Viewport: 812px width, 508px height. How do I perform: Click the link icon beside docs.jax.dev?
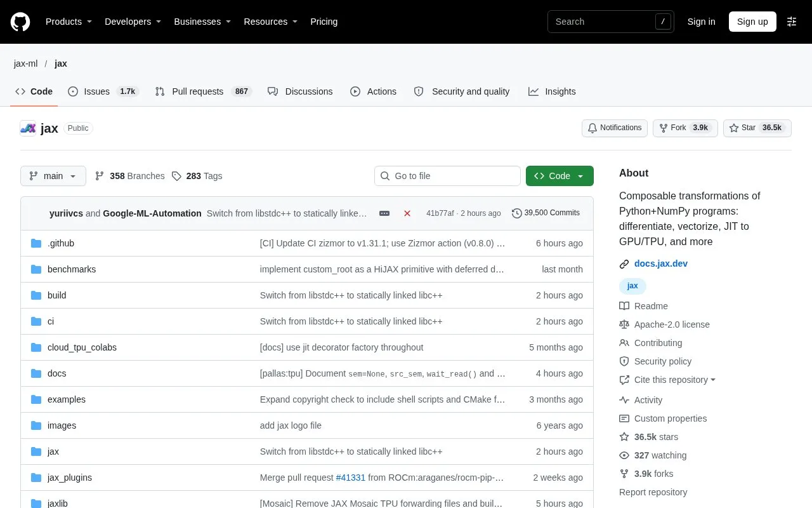pyautogui.click(x=624, y=264)
